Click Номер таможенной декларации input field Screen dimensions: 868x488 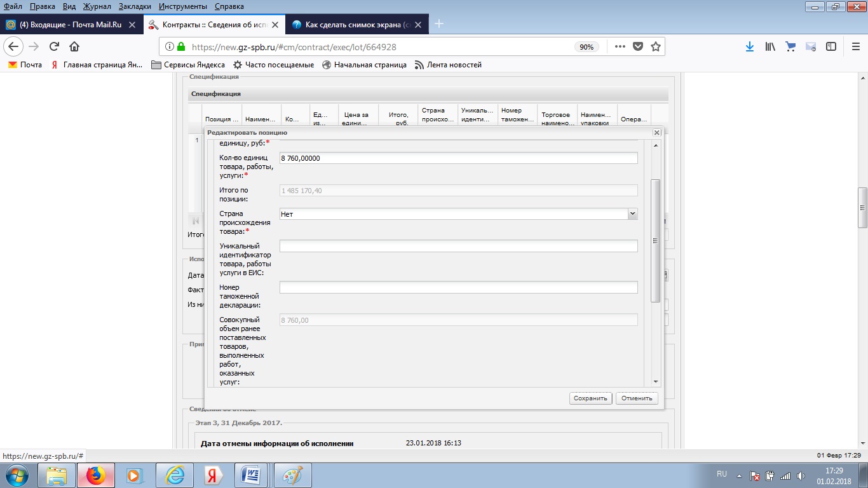point(458,287)
